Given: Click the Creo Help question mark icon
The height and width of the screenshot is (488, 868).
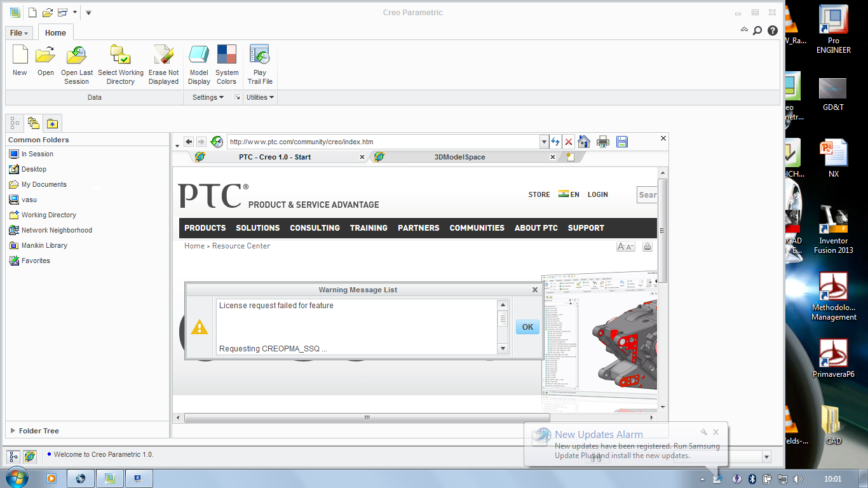Looking at the screenshot, I should click(x=773, y=30).
